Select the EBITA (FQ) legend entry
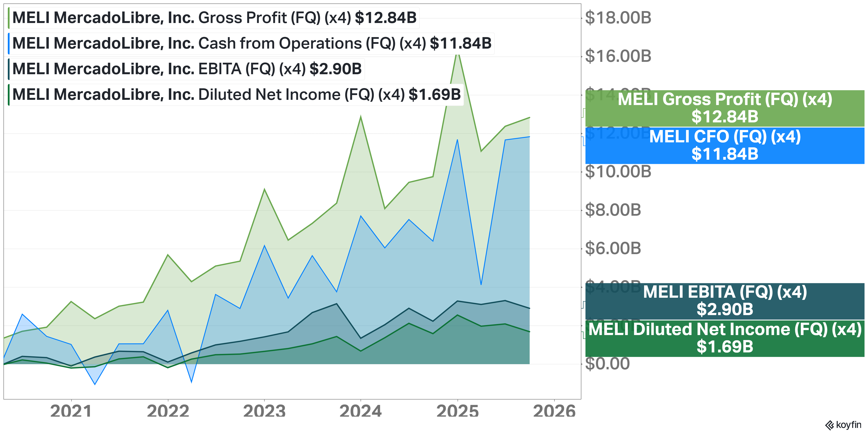Viewport: 868px width, 434px height. [x=186, y=69]
